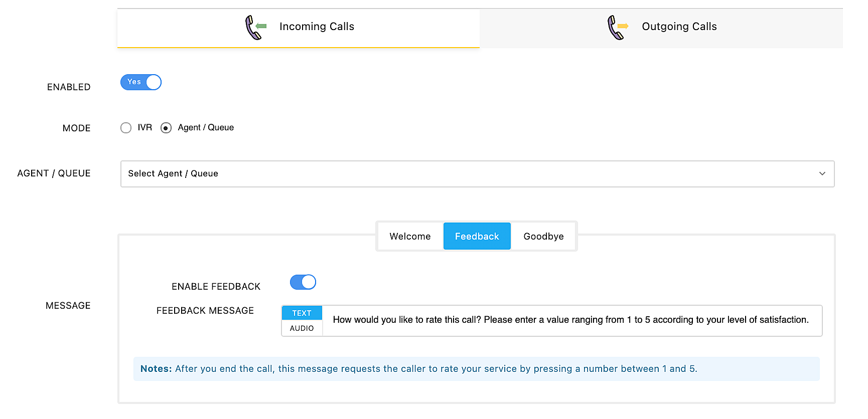Viewport: 868px width, 419px height.
Task: Open the Select Agent / Queue dropdown
Action: (x=477, y=174)
